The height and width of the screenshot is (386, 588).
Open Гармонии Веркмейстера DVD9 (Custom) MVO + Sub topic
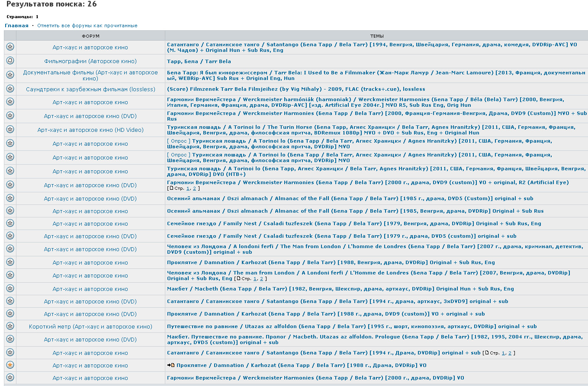[377, 116]
